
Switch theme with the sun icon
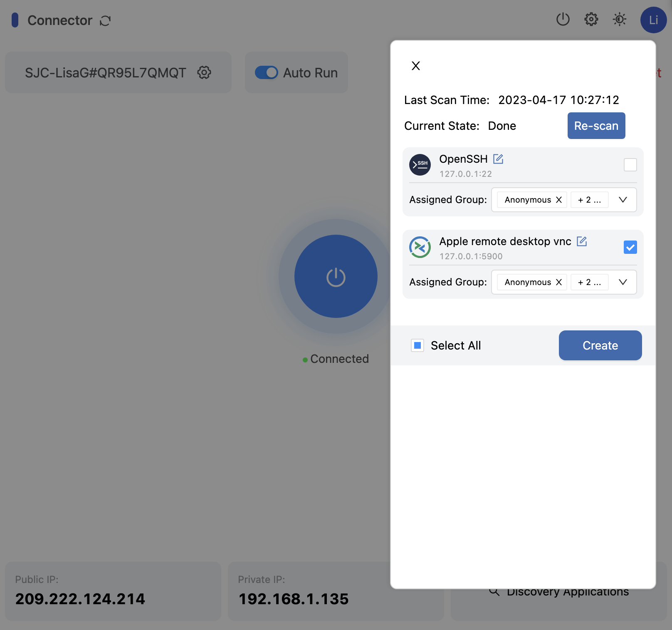(620, 19)
